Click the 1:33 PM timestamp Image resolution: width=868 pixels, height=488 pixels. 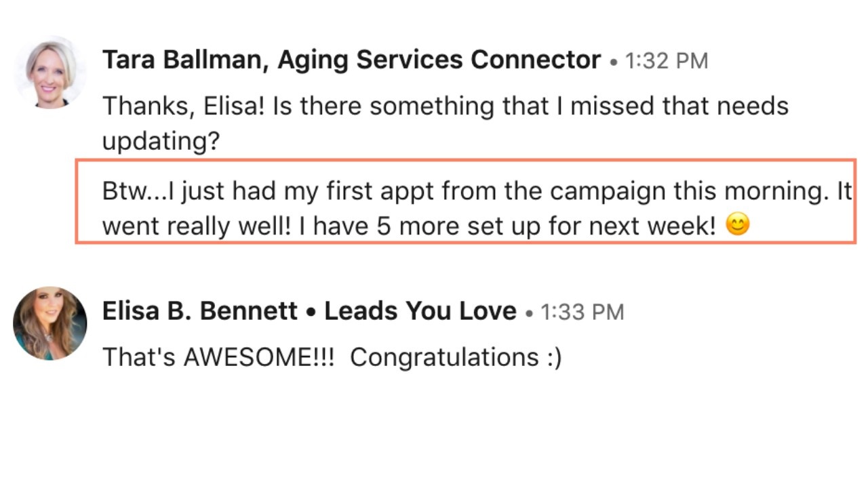point(582,312)
